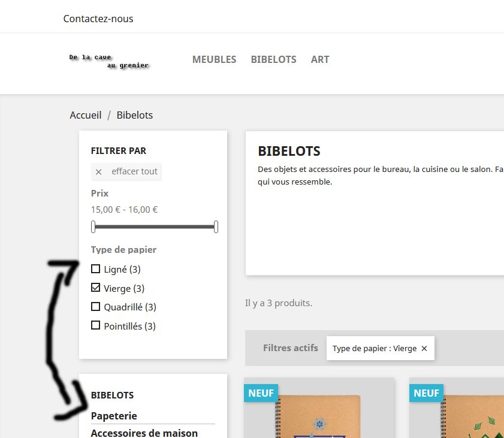Click the 15,00 € - 16,00 € price range text
Viewport: 504px width, 438px height.
click(124, 210)
